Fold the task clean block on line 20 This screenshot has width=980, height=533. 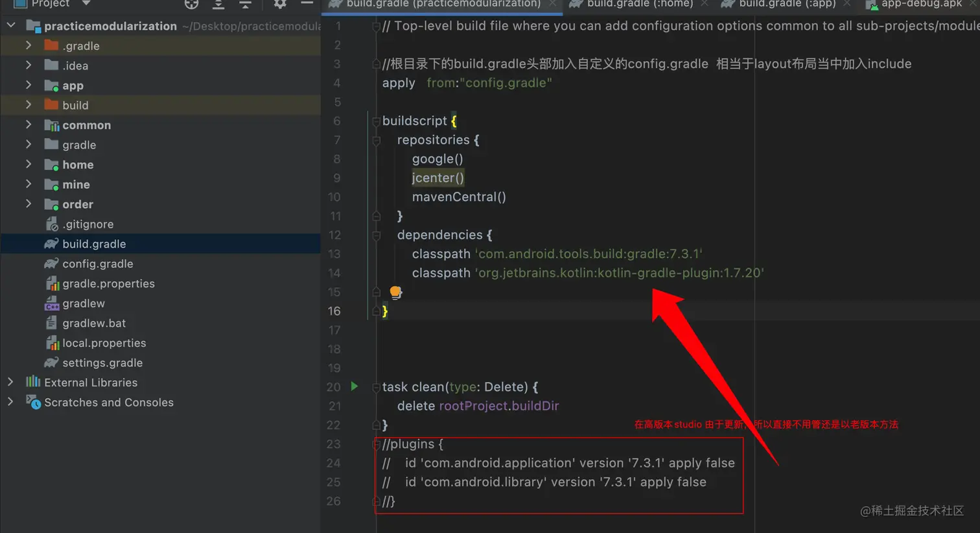coord(376,387)
